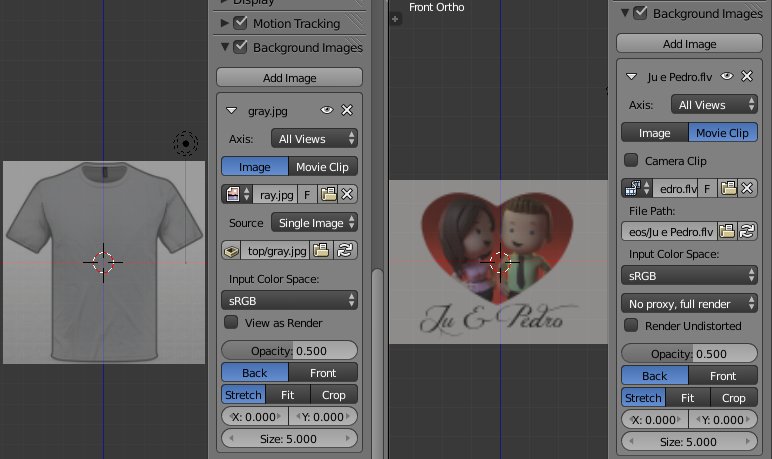Image resolution: width=772 pixels, height=459 pixels.
Task: Unlink the edro.flv movie clip
Action: click(747, 189)
